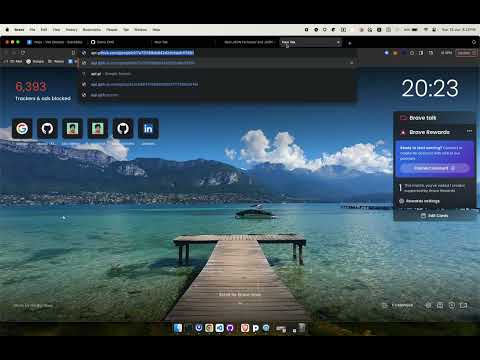Open Finder from the Dock
The width and height of the screenshot is (480, 360).
coord(178,328)
